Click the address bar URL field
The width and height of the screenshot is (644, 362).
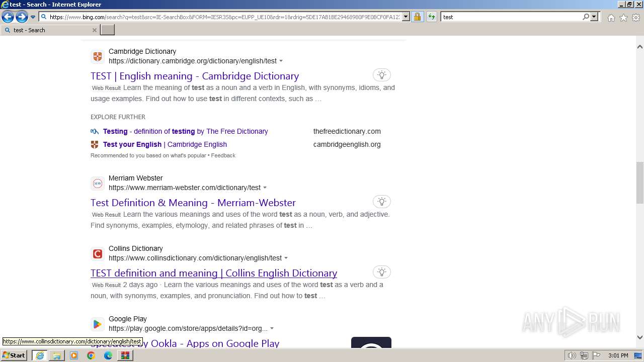[224, 17]
